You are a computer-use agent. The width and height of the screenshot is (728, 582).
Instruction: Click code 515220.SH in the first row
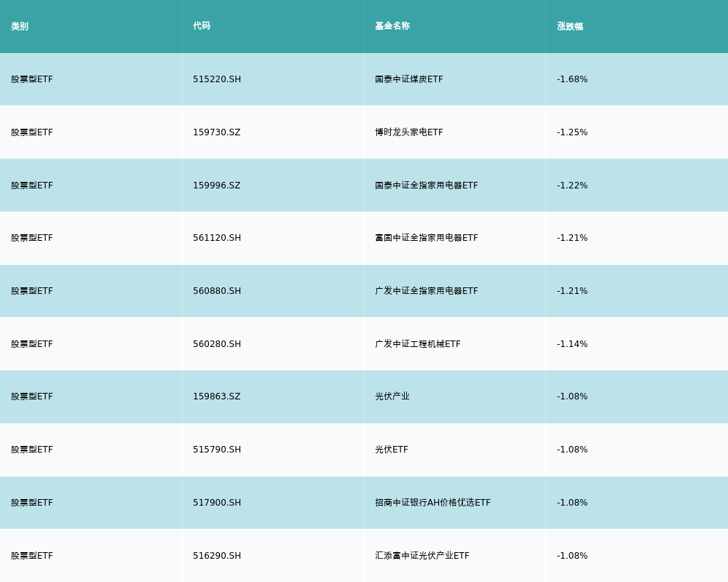215,79
